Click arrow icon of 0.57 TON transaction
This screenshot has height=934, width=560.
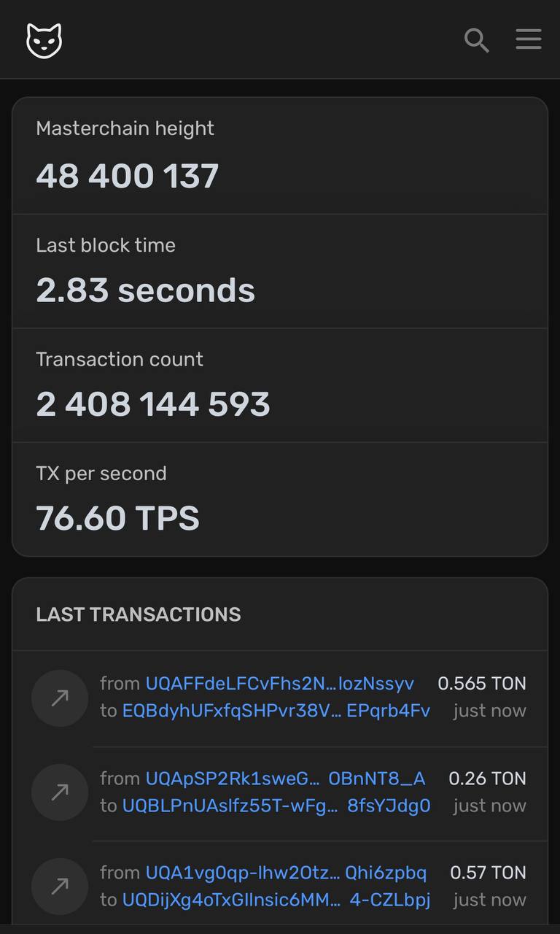[x=60, y=886]
